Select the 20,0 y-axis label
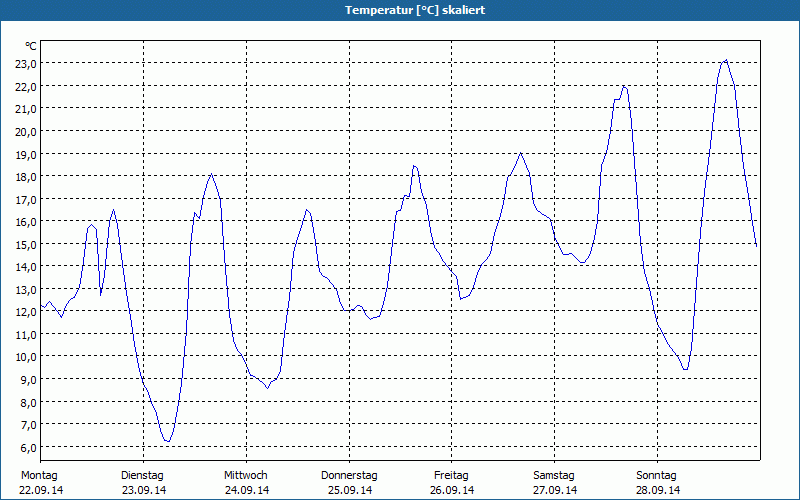The image size is (800, 500). click(x=25, y=131)
